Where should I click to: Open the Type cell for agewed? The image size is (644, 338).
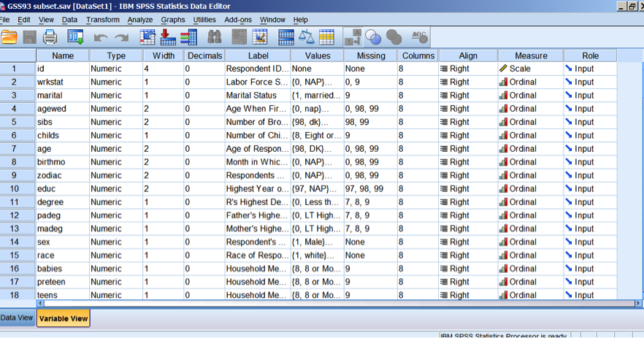point(116,109)
